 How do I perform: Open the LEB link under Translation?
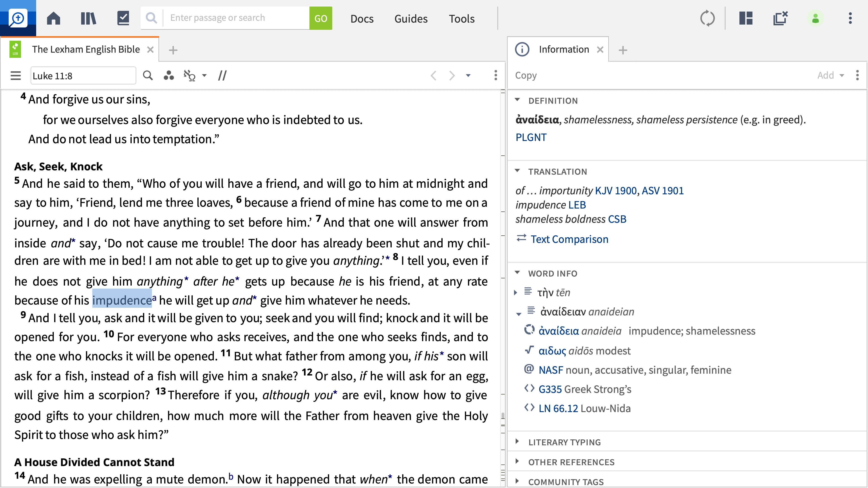click(x=577, y=205)
